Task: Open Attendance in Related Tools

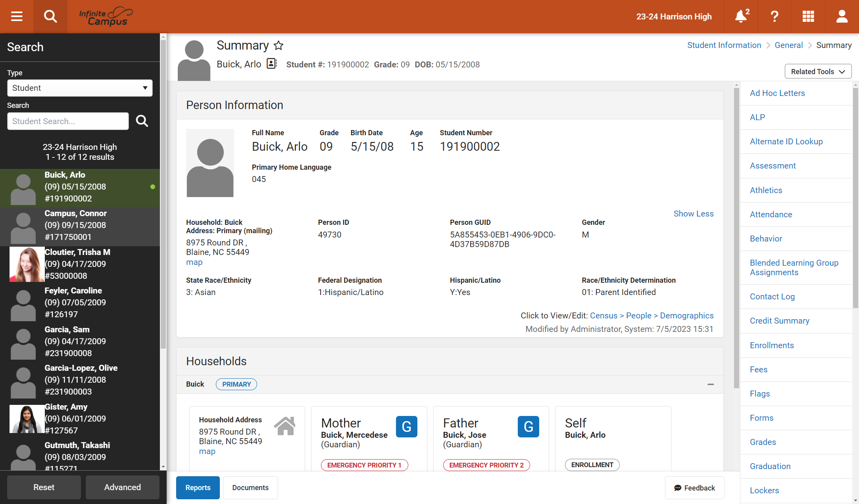Action: [771, 215]
